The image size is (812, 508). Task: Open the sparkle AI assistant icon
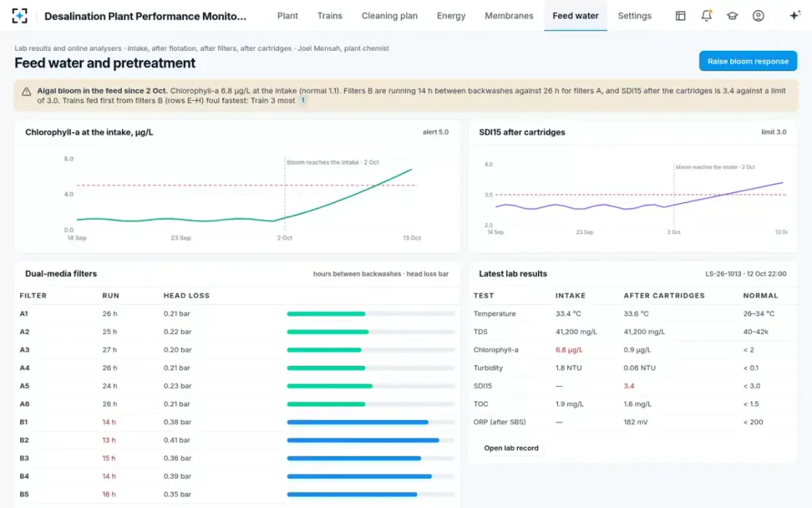[795, 16]
